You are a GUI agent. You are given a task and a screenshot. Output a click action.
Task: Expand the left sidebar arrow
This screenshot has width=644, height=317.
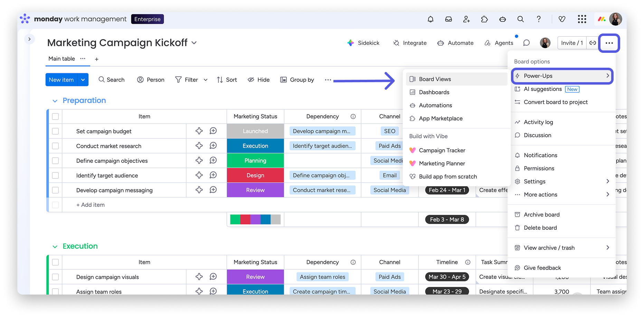(29, 39)
